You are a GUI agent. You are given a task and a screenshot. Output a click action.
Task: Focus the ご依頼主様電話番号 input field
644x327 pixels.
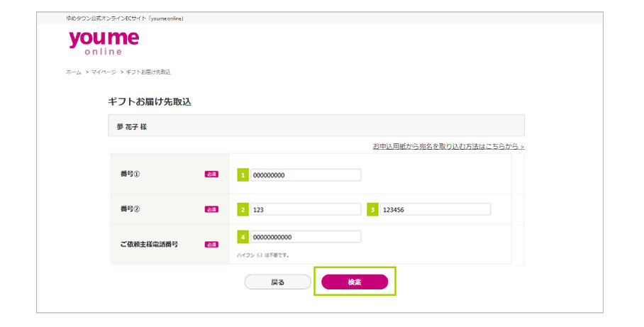click(306, 237)
